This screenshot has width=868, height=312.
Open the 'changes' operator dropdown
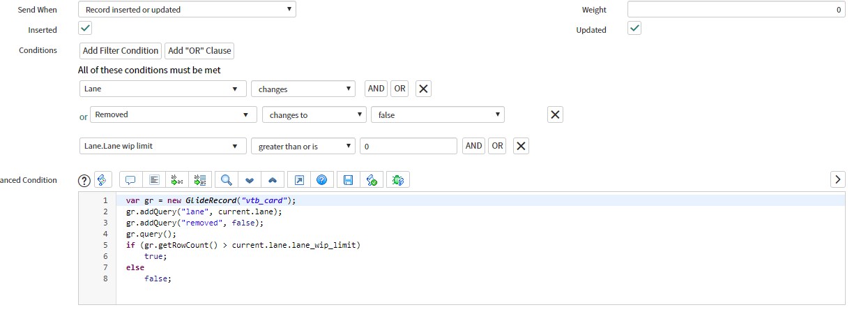pyautogui.click(x=303, y=89)
